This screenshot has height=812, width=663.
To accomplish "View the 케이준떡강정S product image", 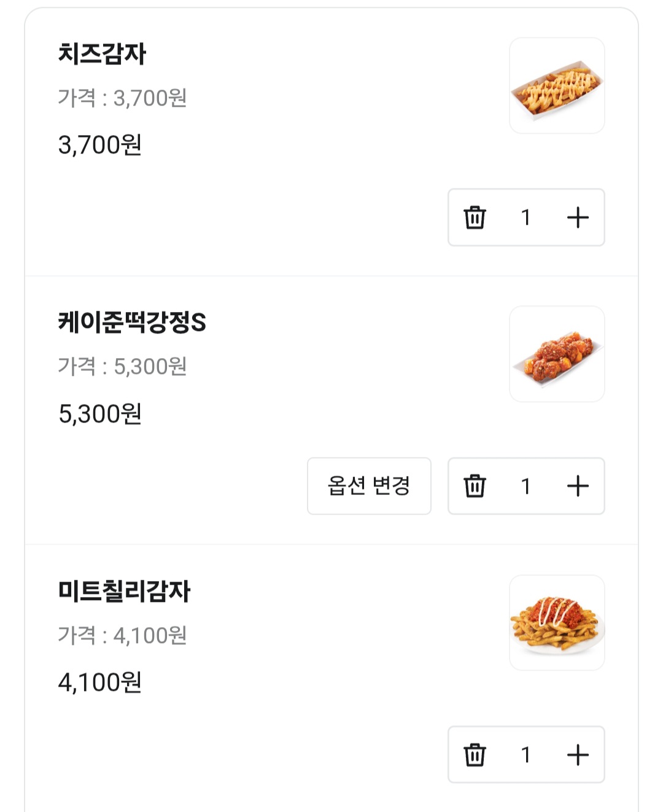I will coord(557,354).
